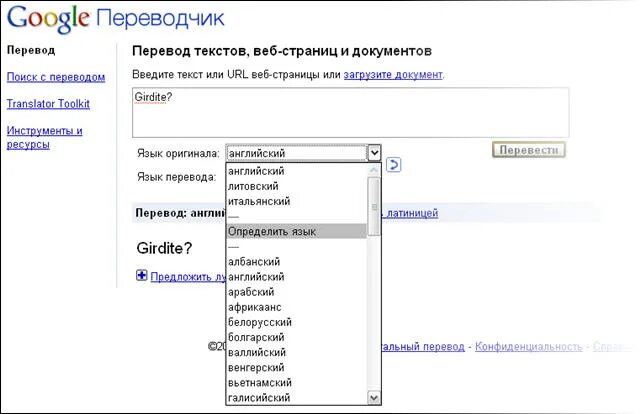Open the Инструменты и ресурсы link
The height and width of the screenshot is (414, 640).
(44, 137)
